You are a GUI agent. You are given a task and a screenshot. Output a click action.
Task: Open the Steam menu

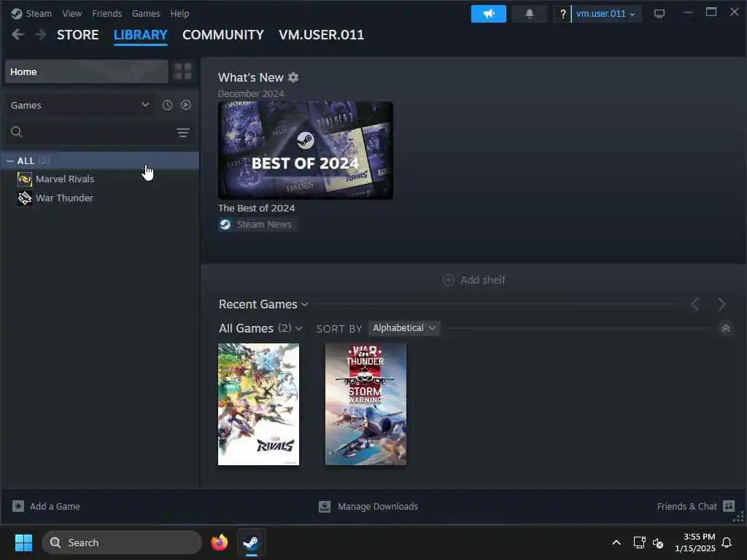coord(39,13)
